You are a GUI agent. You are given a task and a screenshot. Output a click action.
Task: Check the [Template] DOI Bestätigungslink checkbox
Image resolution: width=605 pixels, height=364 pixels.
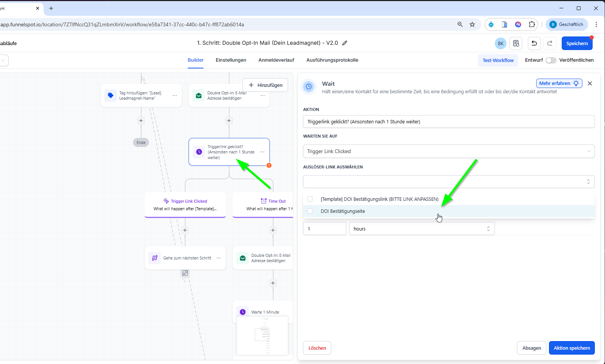click(x=310, y=199)
